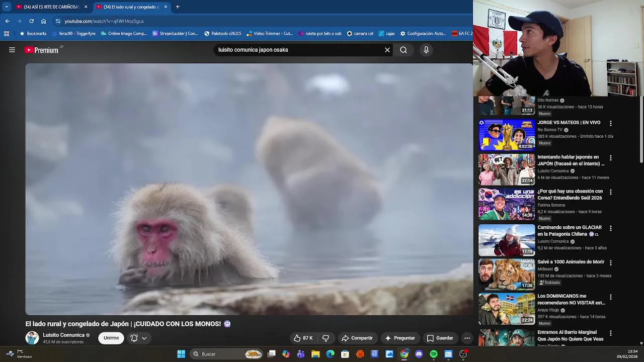Start voice search with the microphone icon
This screenshot has height=362, width=644.
(426, 50)
